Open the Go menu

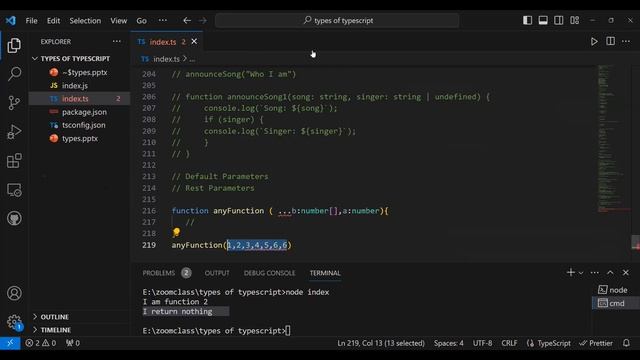(141, 20)
